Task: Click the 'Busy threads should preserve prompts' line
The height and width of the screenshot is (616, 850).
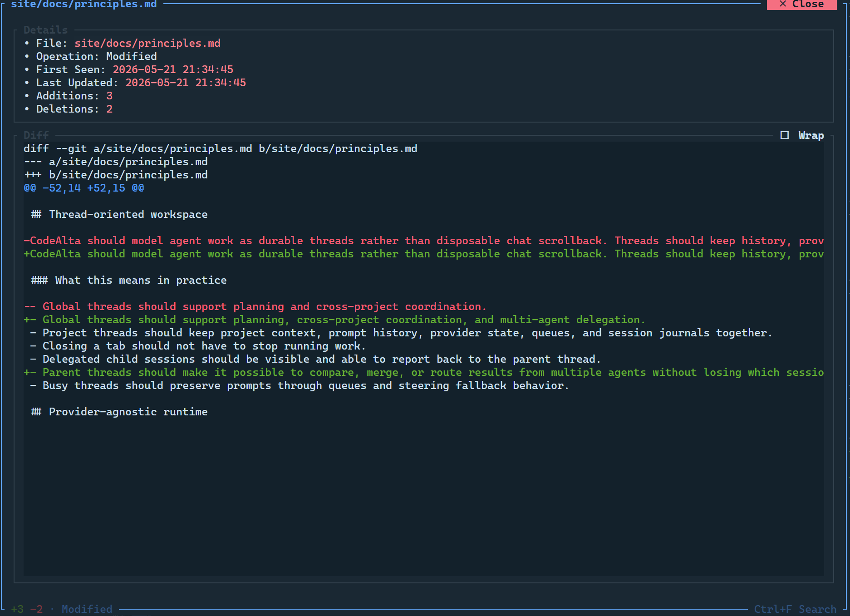Action: 300,385
